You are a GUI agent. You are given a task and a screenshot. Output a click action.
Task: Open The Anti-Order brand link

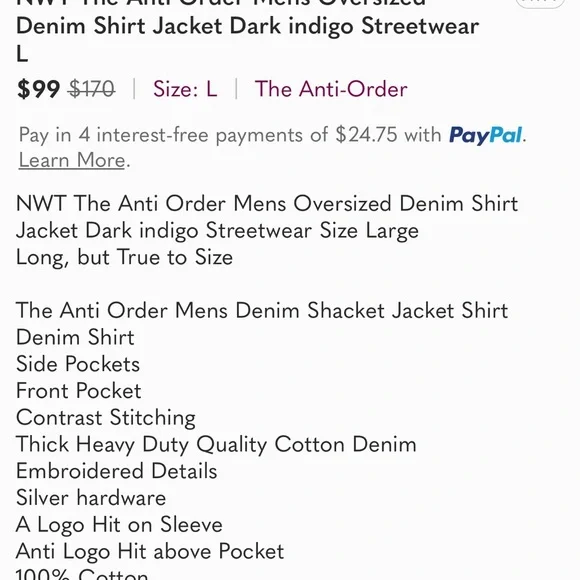point(331,89)
